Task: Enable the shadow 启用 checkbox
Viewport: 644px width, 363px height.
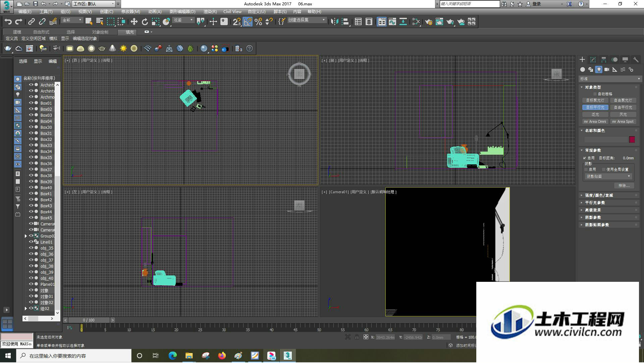Action: pyautogui.click(x=586, y=169)
